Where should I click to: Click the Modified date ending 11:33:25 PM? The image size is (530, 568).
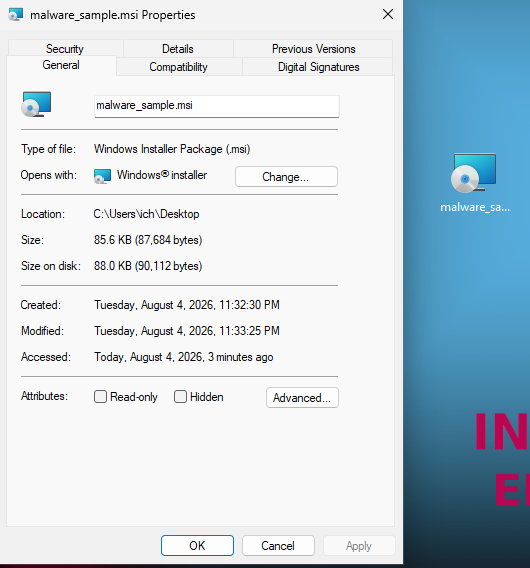click(187, 331)
